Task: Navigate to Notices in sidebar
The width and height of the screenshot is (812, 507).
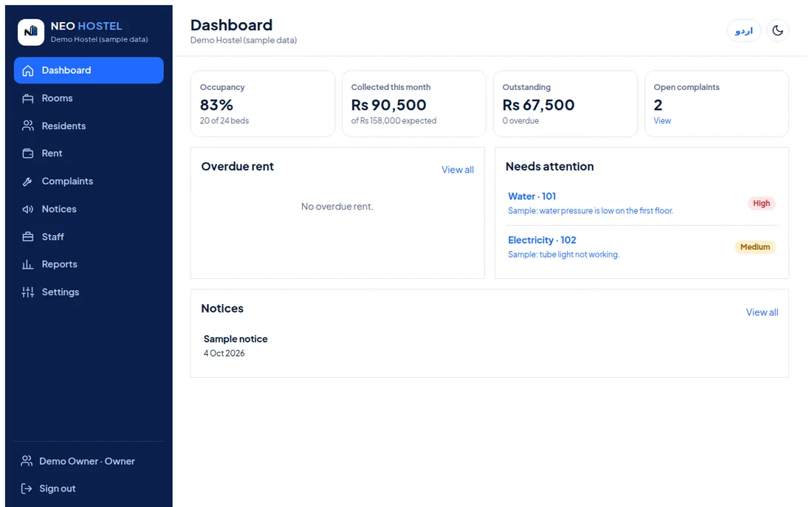Action: click(x=89, y=210)
